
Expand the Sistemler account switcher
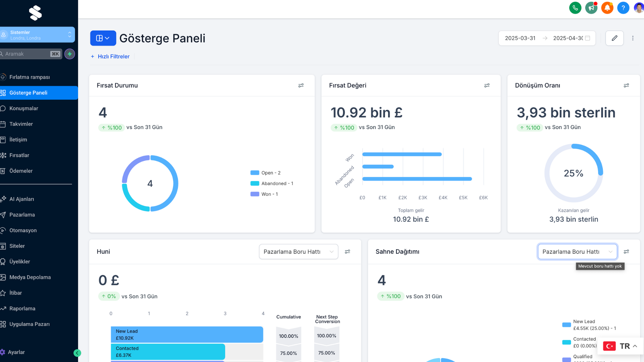pyautogui.click(x=37, y=35)
